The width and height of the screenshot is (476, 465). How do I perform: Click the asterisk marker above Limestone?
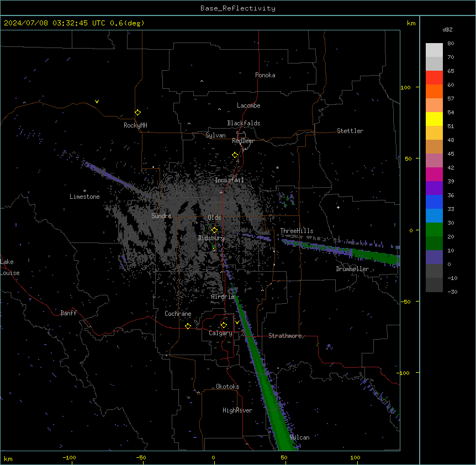tap(84, 191)
